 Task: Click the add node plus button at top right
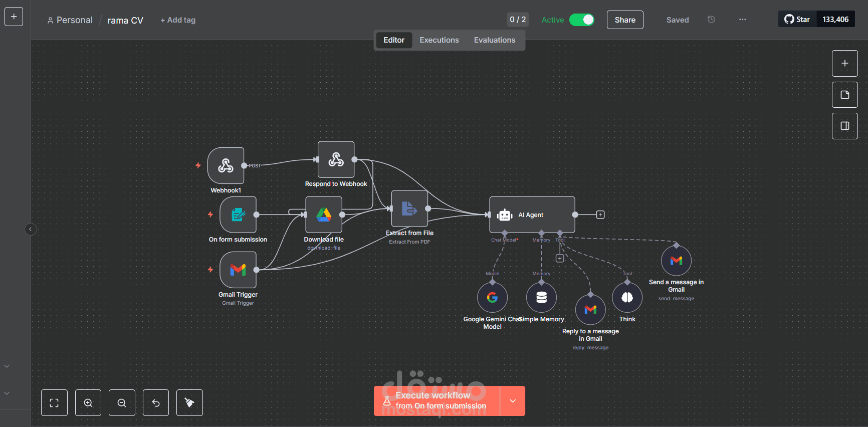point(845,64)
